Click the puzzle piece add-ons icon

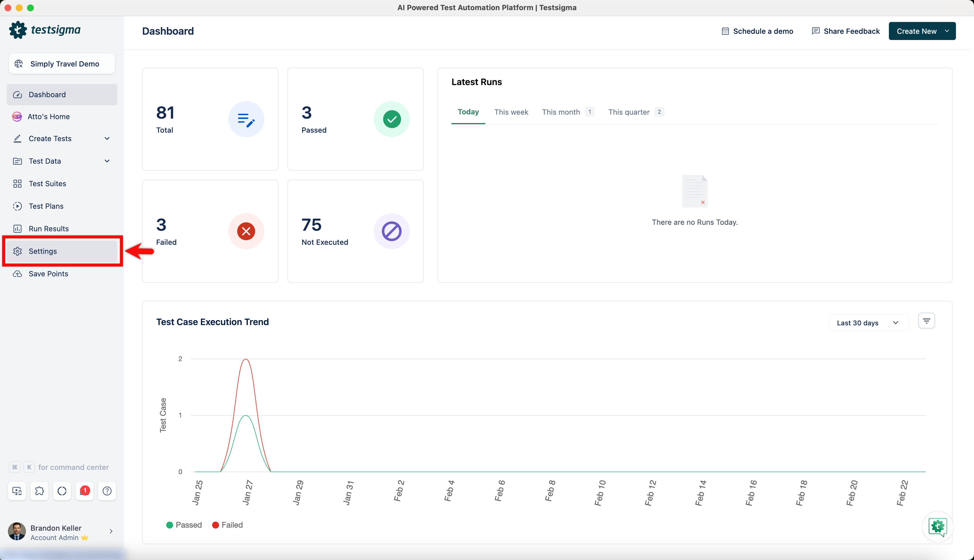(x=39, y=491)
